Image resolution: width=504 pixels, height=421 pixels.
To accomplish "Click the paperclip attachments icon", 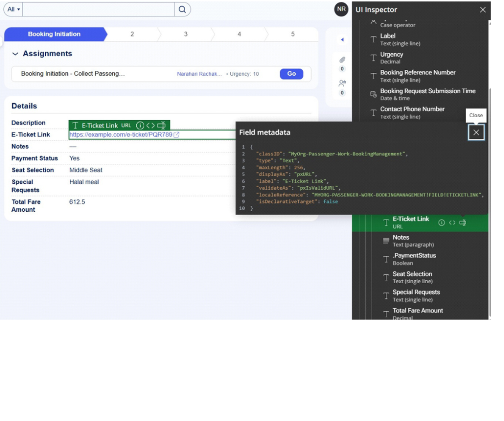I will click(342, 60).
